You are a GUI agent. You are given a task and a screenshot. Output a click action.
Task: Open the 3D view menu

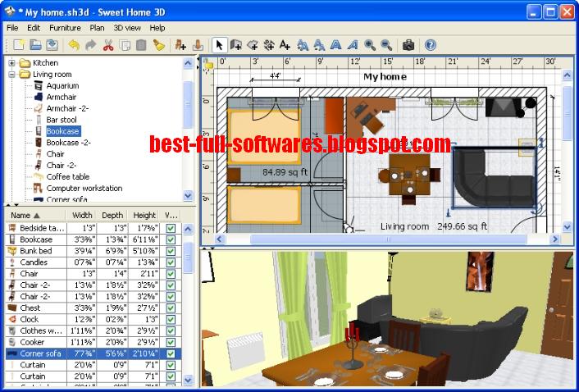127,28
